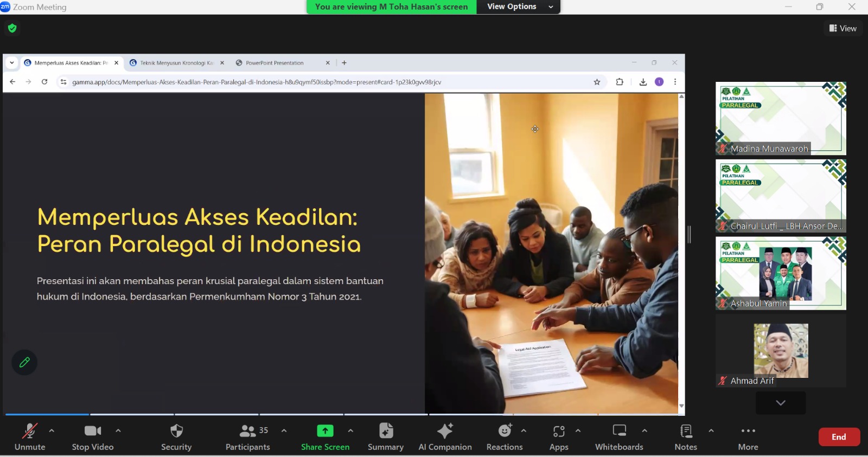This screenshot has height=457, width=868.
Task: Unmute the microphone
Action: pos(30,436)
